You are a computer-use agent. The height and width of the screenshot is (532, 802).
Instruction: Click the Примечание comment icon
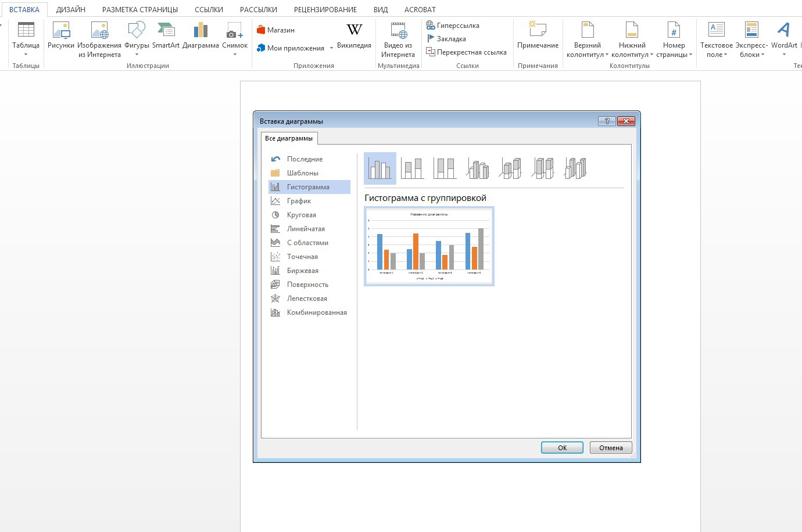point(538,36)
